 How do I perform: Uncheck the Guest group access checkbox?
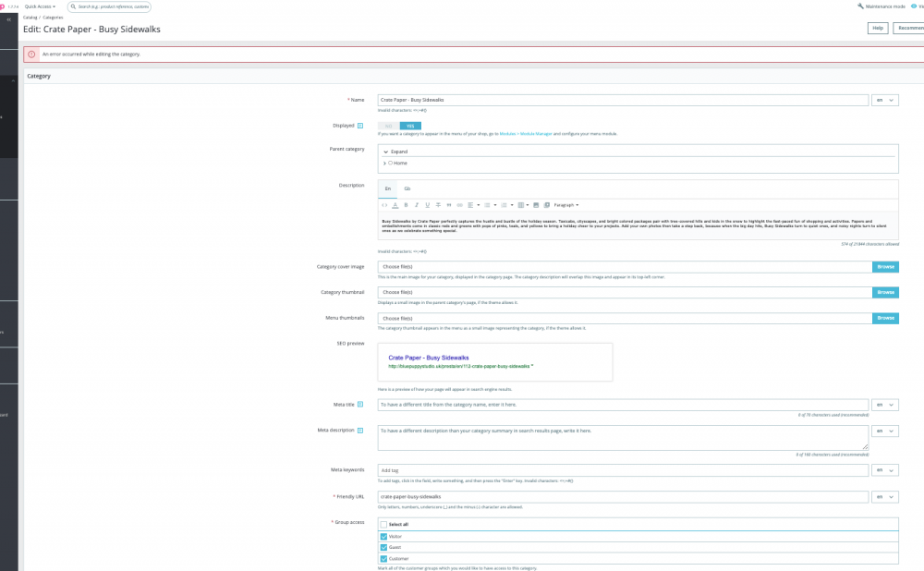click(x=383, y=547)
